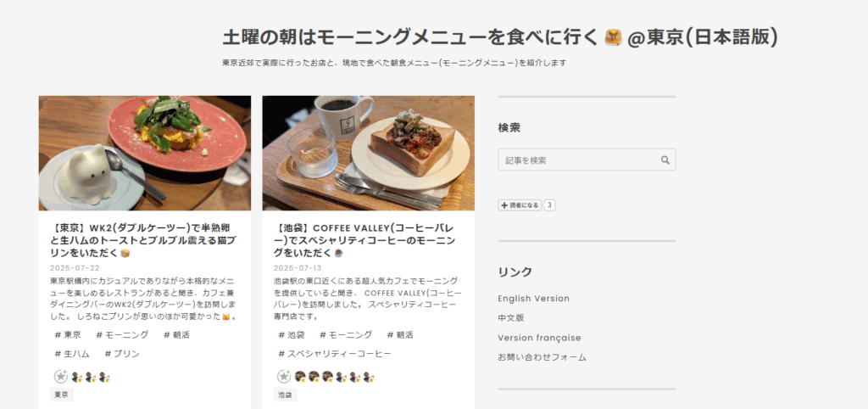Click the search magnifier icon
868x409 pixels.
[665, 160]
